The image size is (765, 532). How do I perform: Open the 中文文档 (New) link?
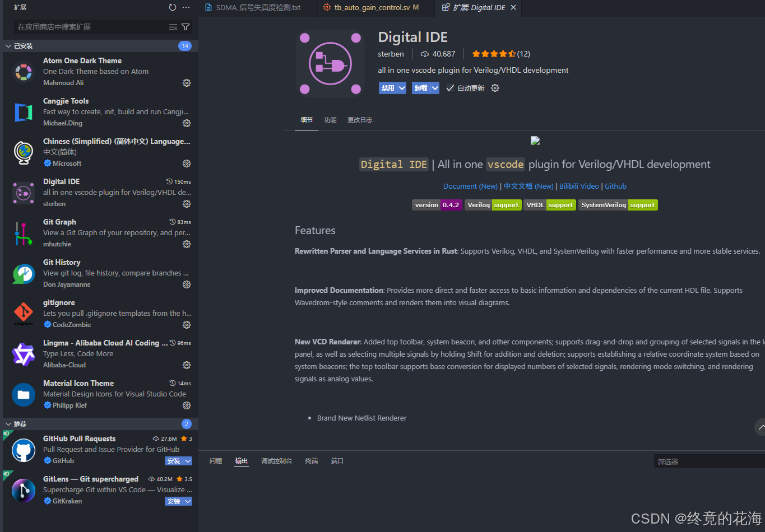coord(528,186)
